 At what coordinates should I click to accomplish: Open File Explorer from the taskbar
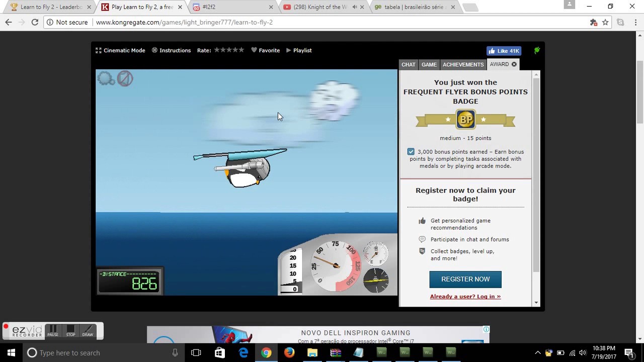pyautogui.click(x=312, y=352)
